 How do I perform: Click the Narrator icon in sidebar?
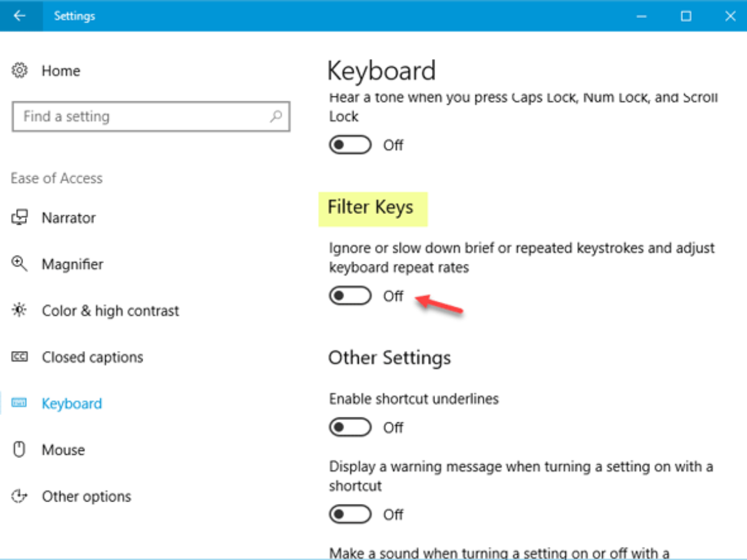tap(20, 218)
